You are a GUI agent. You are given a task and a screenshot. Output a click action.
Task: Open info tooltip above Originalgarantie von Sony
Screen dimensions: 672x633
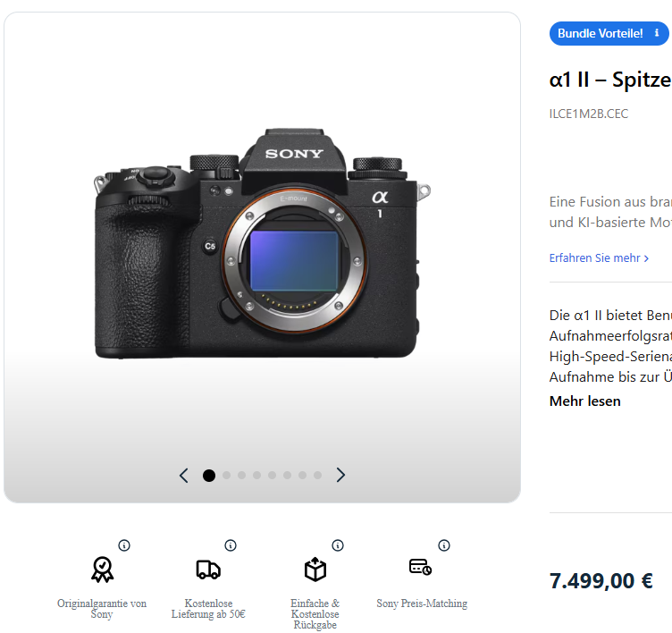point(124,545)
